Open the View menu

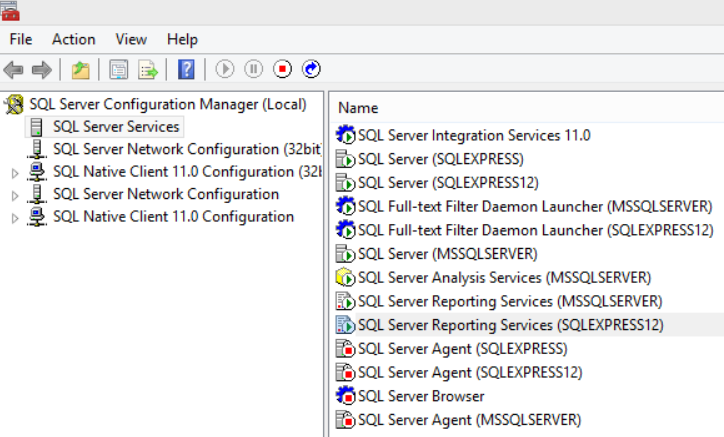(131, 39)
